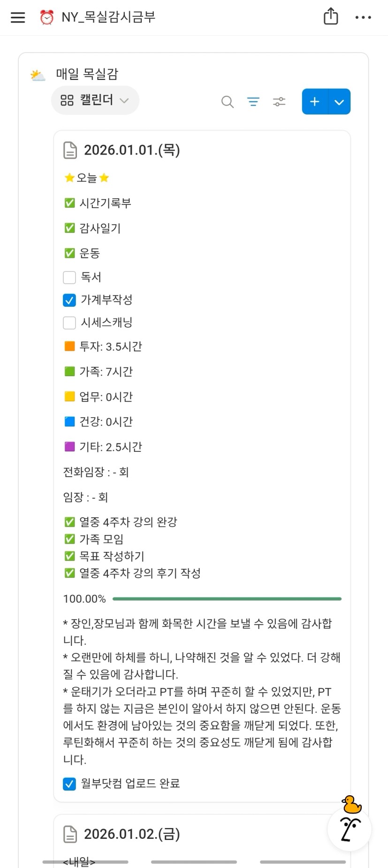Open the three-dot more options menu
Screen dimensions: 388x868
tap(363, 17)
